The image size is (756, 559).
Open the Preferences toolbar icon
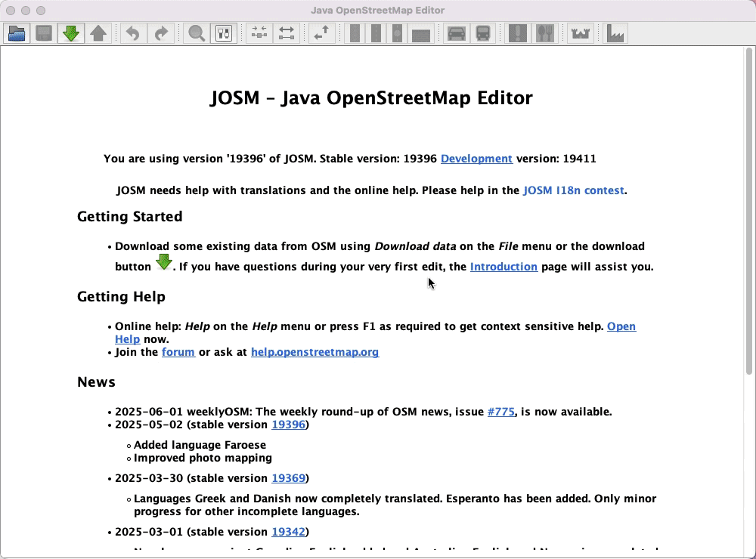[222, 32]
